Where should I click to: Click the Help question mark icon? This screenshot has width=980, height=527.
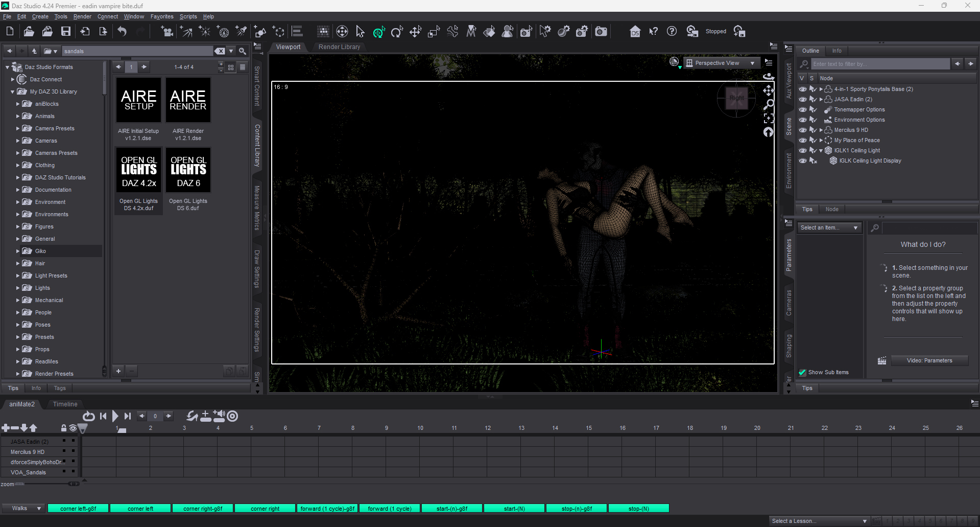tap(672, 32)
